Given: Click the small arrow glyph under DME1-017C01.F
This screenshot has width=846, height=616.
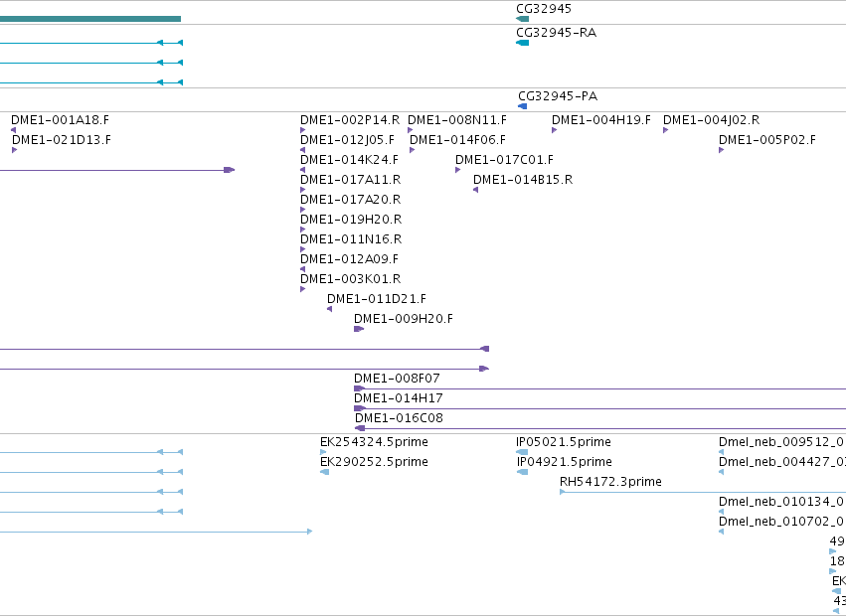Looking at the screenshot, I should click(458, 170).
